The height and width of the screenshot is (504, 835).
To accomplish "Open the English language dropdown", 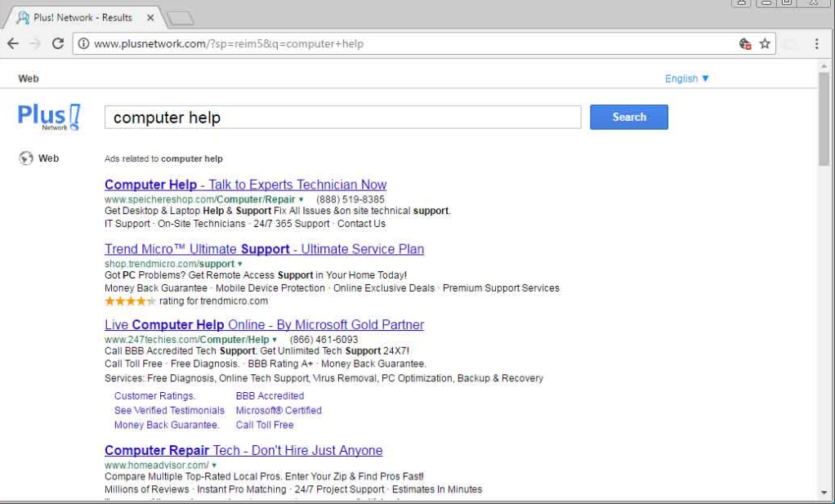I will pos(686,78).
